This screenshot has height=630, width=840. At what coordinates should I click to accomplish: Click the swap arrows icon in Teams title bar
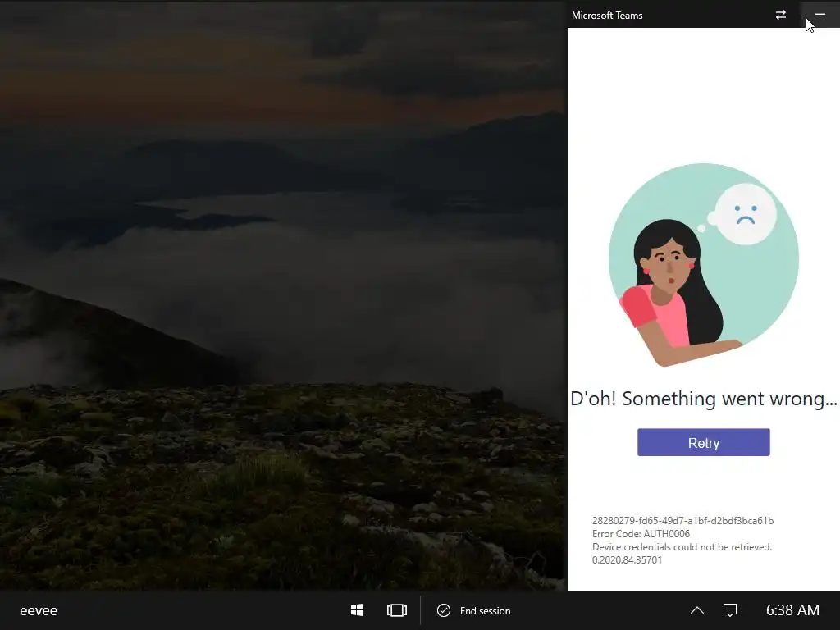point(781,15)
